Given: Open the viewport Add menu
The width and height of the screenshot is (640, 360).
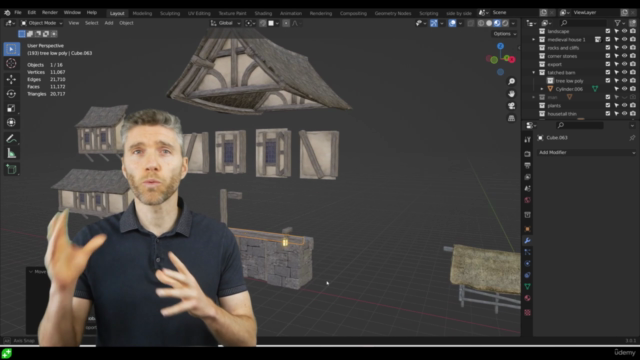Looking at the screenshot, I should [x=109, y=23].
